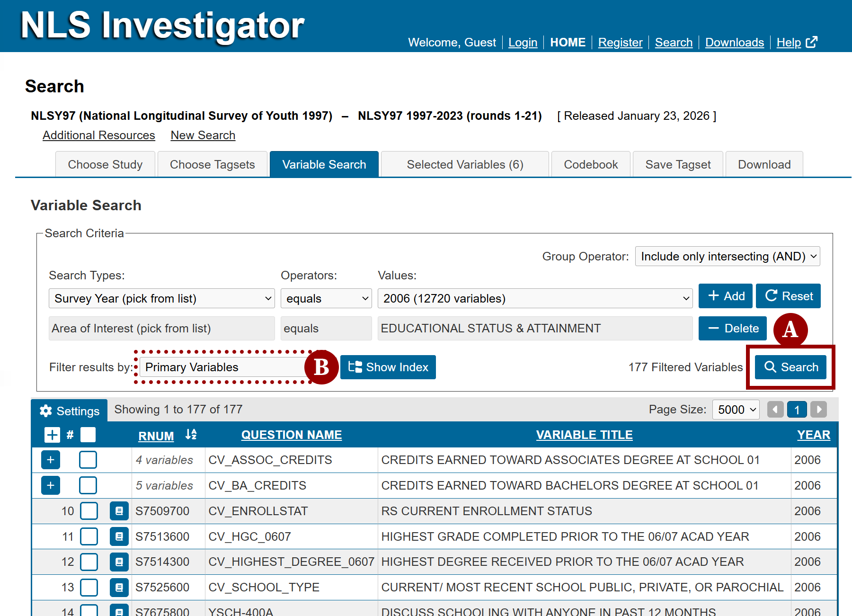Open the Search Types dropdown
Screen dimensions: 852x616
coord(162,298)
